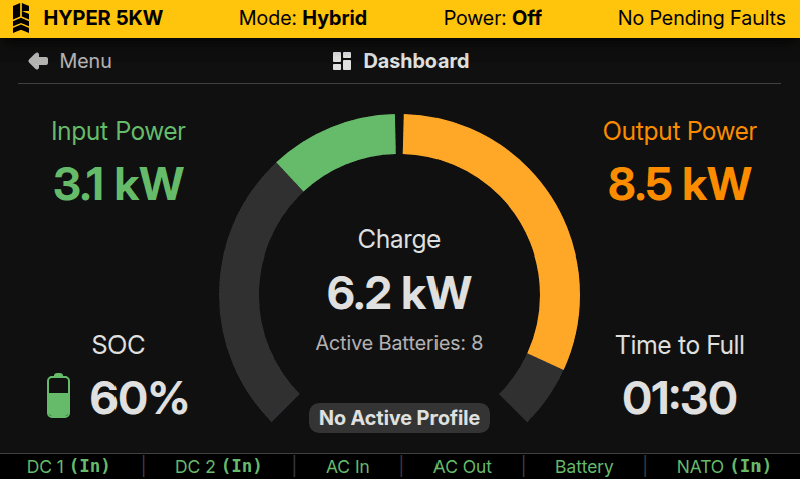Open the Menu link
The height and width of the screenshot is (480, 801).
85,61
